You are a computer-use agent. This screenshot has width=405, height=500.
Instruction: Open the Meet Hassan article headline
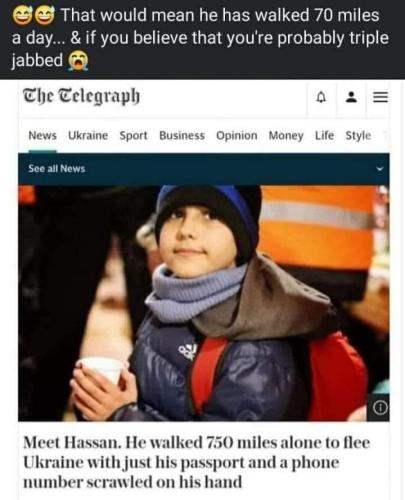pyautogui.click(x=197, y=462)
